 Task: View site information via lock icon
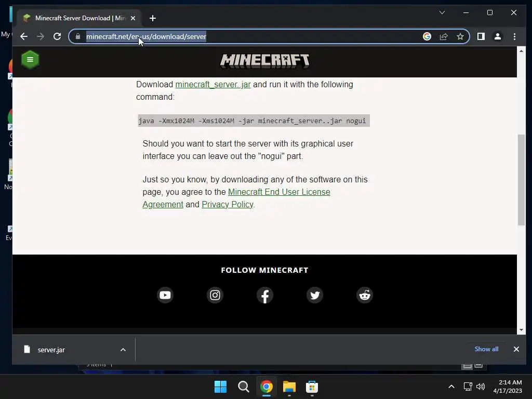pos(78,36)
